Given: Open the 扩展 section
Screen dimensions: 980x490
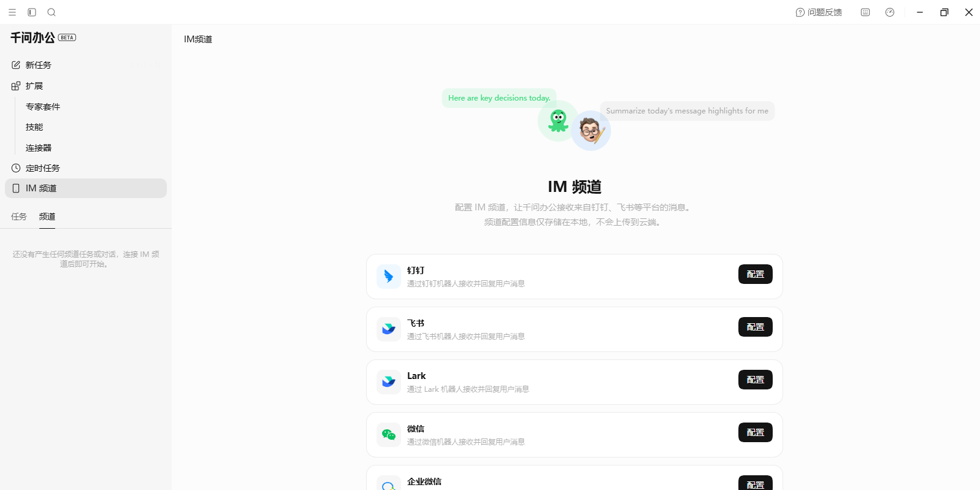Looking at the screenshot, I should pos(86,86).
